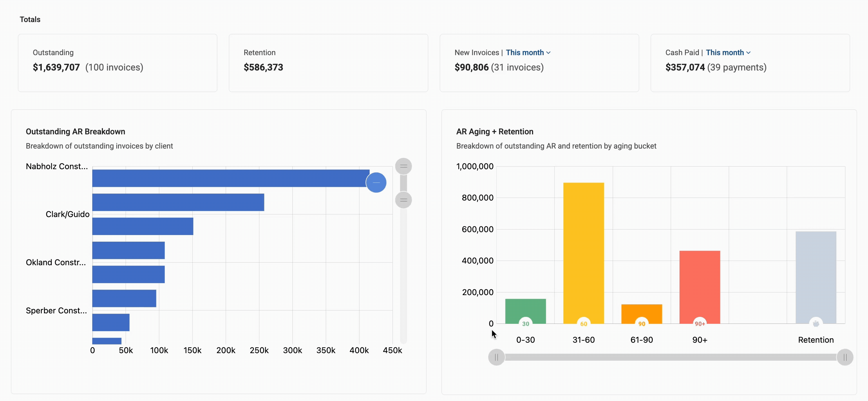Image resolution: width=868 pixels, height=401 pixels.
Task: Click the blue round marker on Nabholz bar
Action: click(x=376, y=183)
